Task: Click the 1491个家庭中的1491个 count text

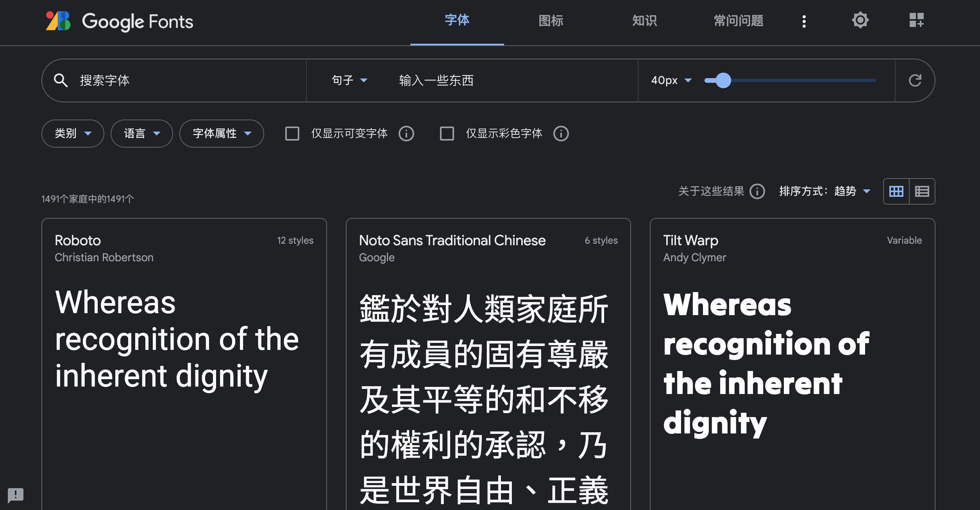Action: [x=88, y=199]
